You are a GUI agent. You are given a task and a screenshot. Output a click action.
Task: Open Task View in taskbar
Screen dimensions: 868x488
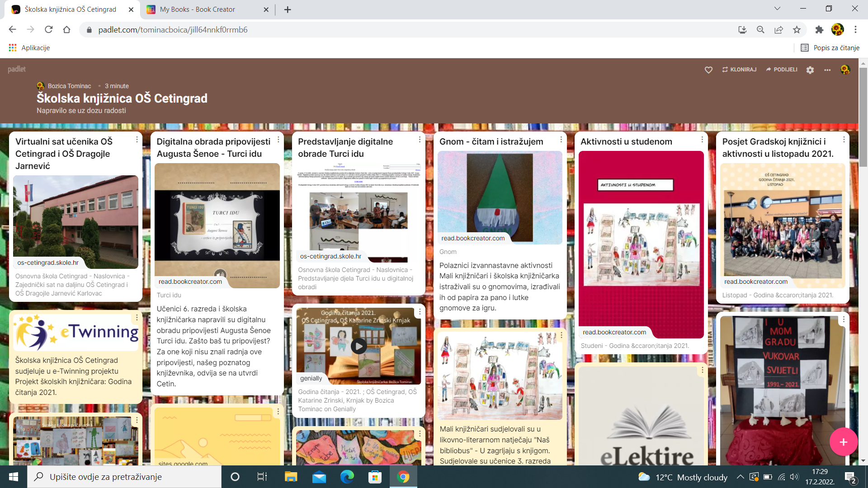(x=262, y=477)
